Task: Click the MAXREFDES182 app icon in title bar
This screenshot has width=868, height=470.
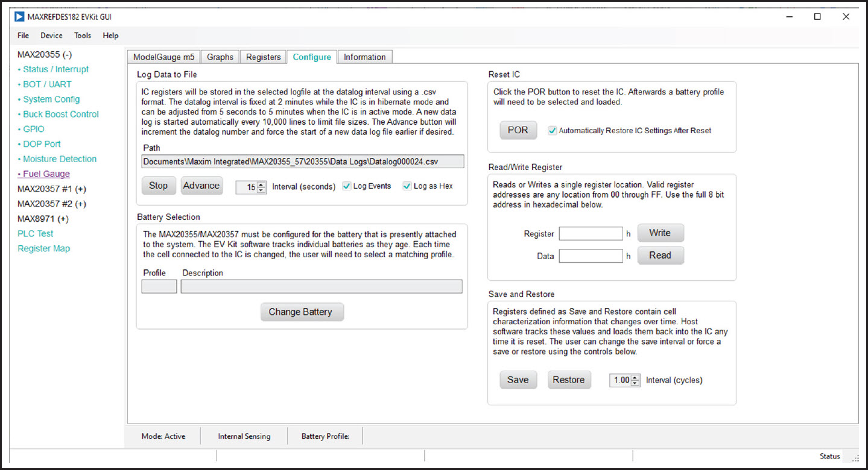Action: 19,17
